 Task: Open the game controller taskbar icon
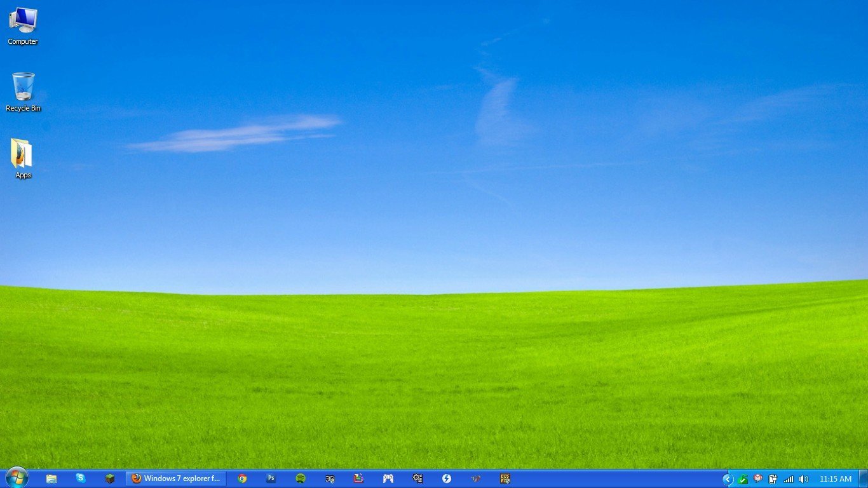coord(388,478)
